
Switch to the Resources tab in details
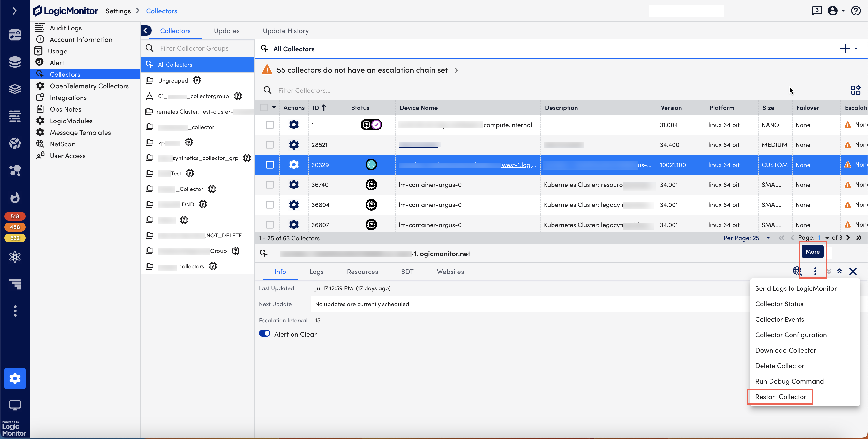coord(362,272)
